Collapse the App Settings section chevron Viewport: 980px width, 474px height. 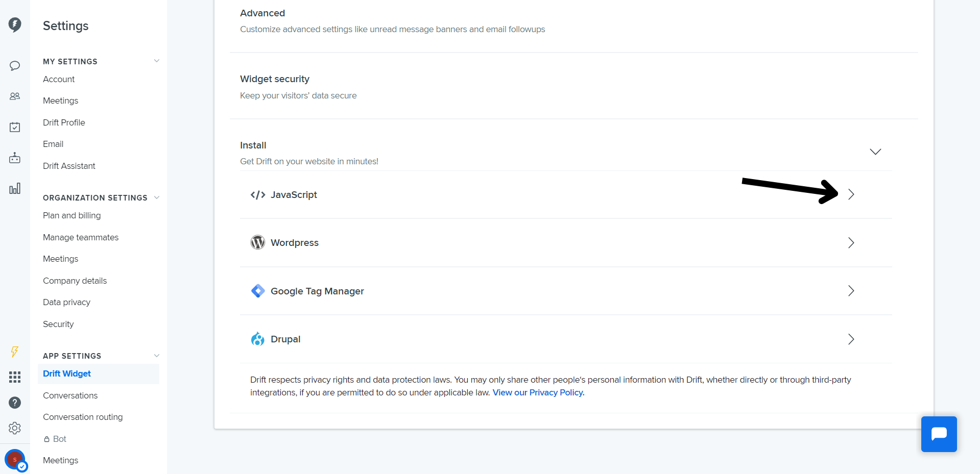157,356
